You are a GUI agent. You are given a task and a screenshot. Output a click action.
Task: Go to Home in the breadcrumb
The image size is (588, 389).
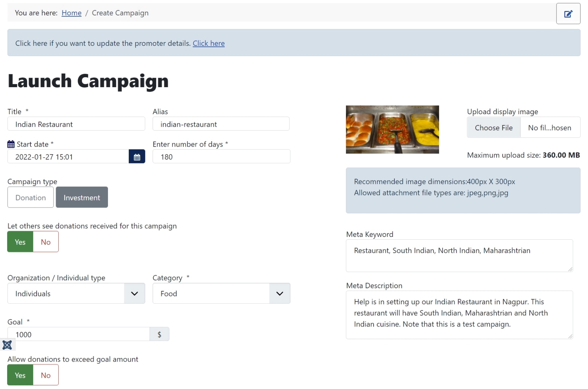tap(71, 13)
